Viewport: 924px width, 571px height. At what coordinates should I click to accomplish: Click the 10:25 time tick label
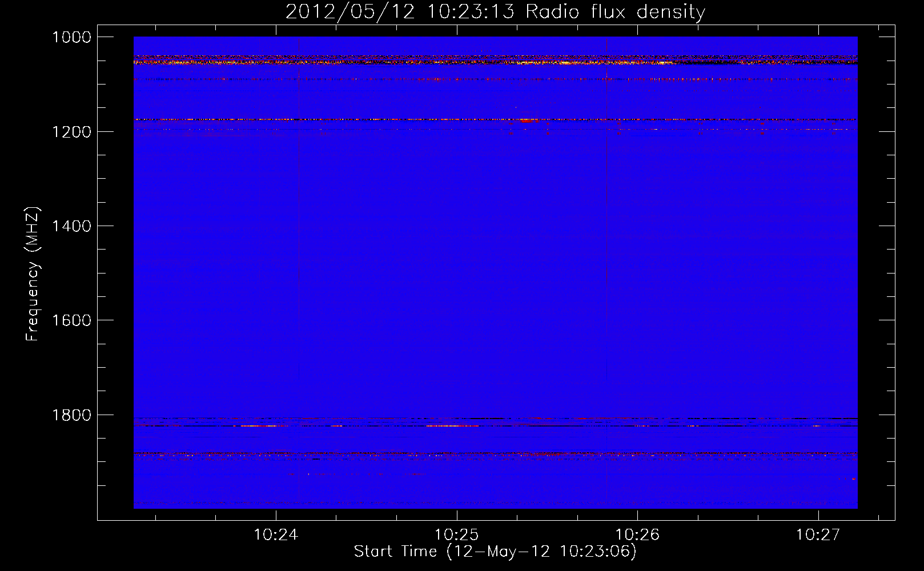[457, 535]
